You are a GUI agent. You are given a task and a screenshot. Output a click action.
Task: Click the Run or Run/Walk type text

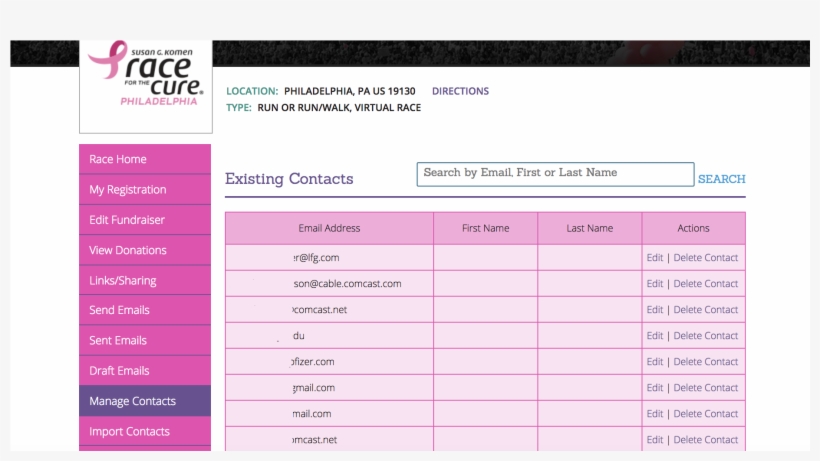(339, 108)
